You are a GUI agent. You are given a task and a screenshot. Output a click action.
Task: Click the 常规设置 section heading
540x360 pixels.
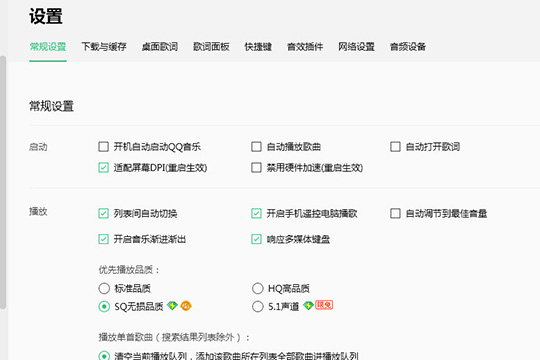(x=52, y=106)
